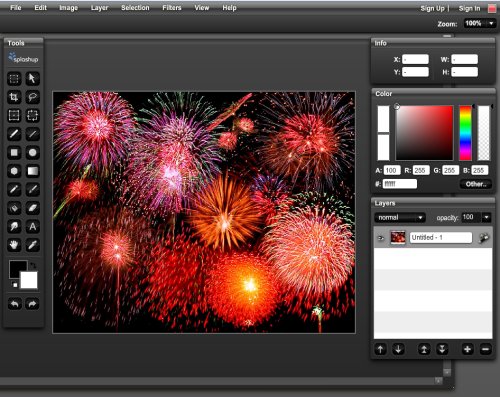The image size is (500, 397).
Task: Select the Gradient tool
Action: click(x=32, y=171)
